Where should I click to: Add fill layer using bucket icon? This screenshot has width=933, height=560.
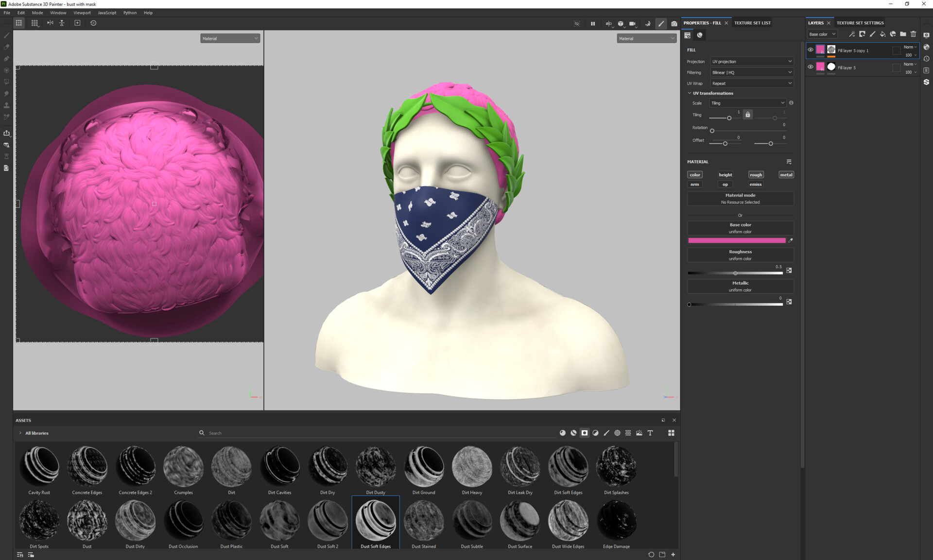pyautogui.click(x=882, y=34)
